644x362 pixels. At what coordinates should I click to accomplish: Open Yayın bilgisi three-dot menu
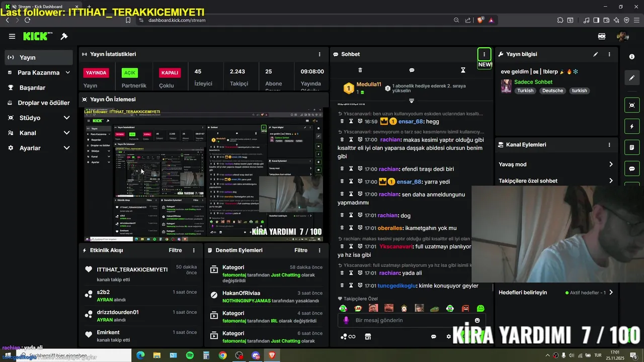coord(609,54)
